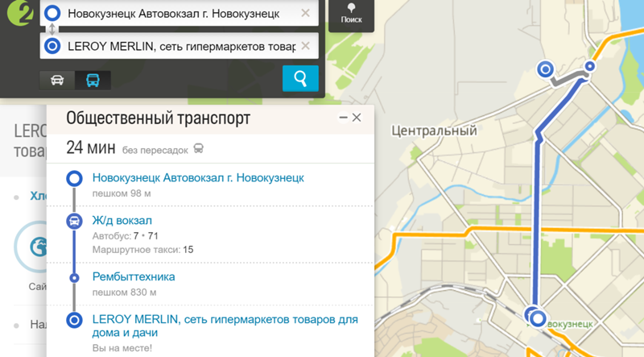
Task: Click the пешком 830 м walking segment
Action: (124, 293)
